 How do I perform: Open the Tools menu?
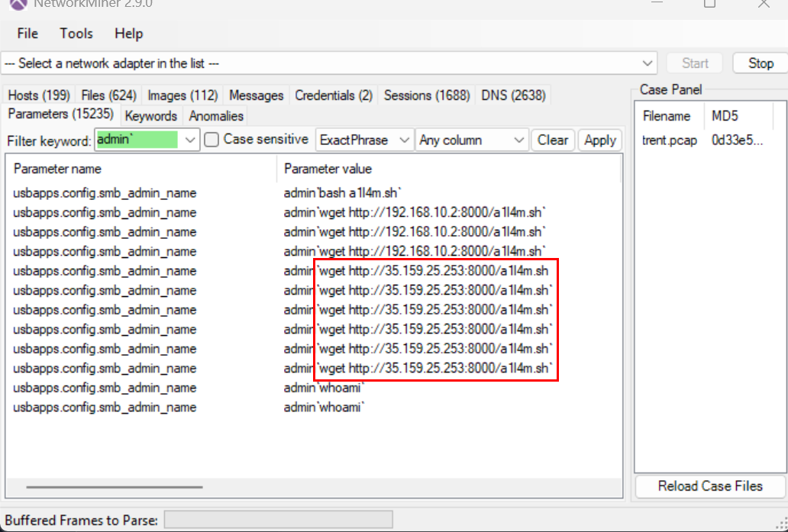(x=76, y=34)
